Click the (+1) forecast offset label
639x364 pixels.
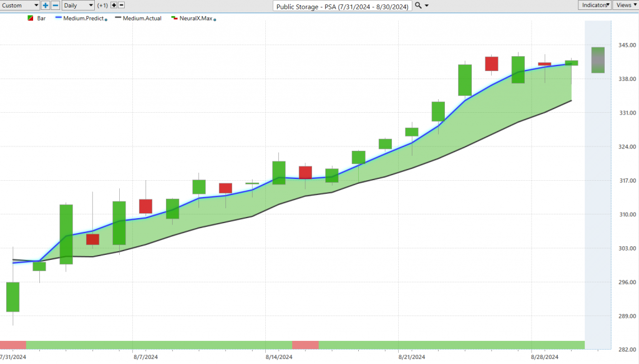click(x=102, y=5)
